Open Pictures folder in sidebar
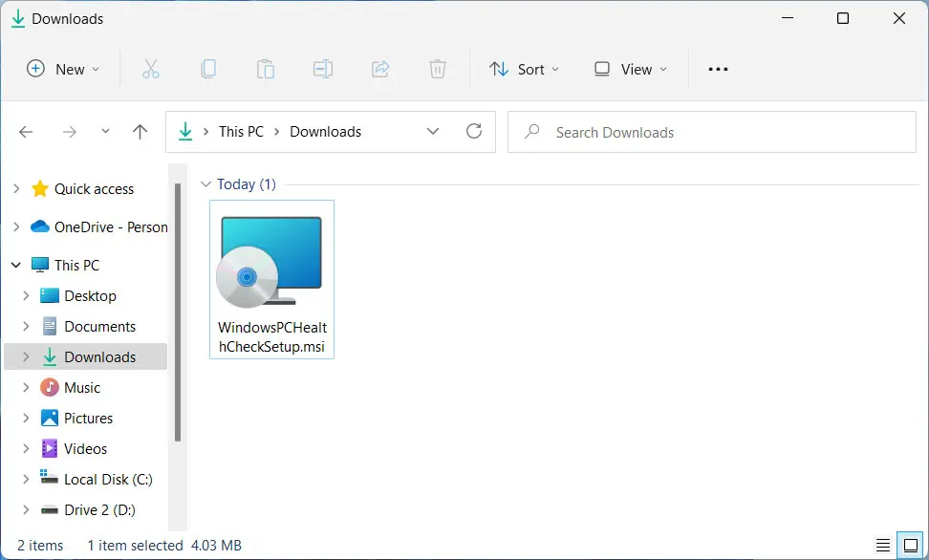 88,419
